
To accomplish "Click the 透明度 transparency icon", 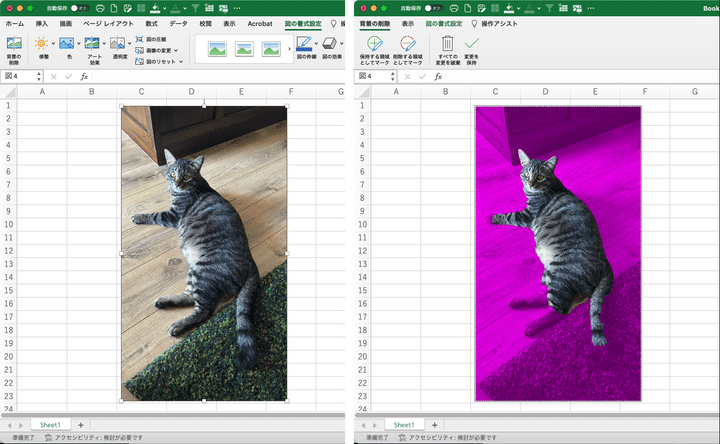I will (119, 43).
